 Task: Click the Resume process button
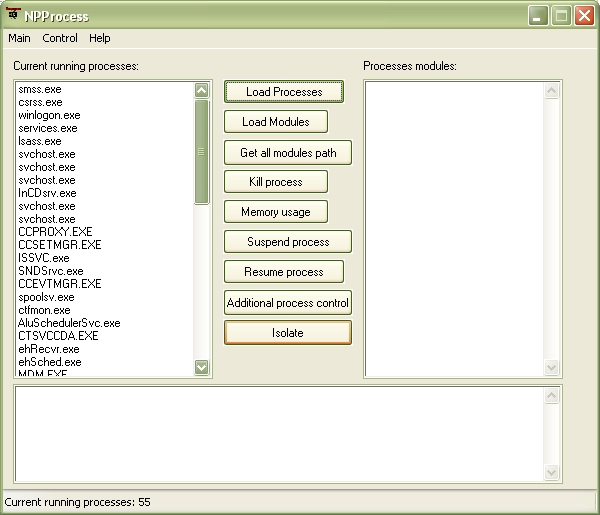tap(284, 272)
